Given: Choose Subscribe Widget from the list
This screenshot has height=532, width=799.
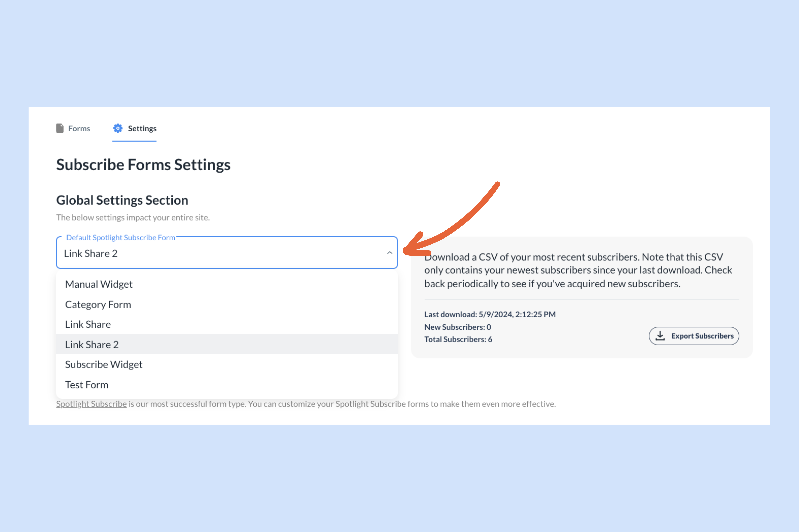Looking at the screenshot, I should (x=104, y=364).
